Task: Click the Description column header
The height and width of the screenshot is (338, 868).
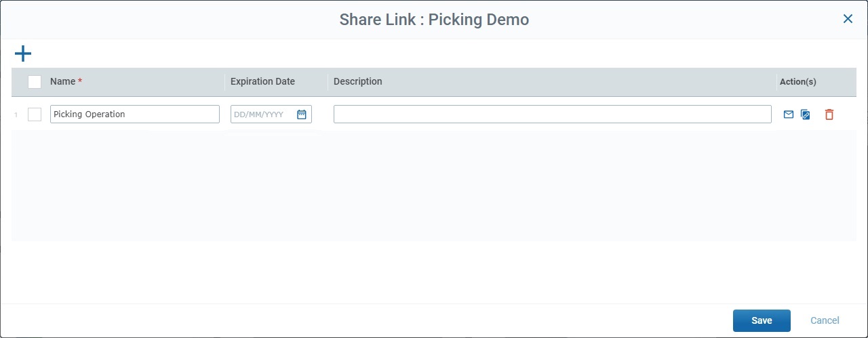Action: click(358, 81)
